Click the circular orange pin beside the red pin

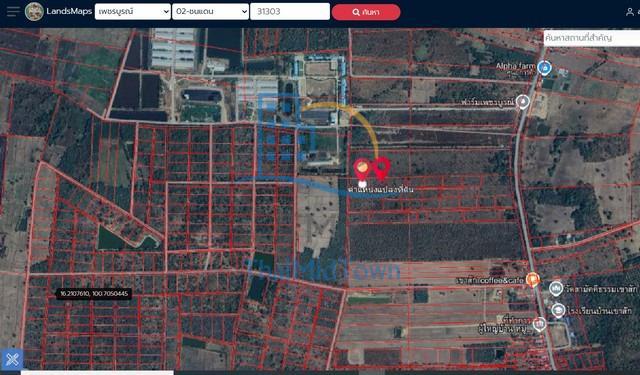point(362,168)
